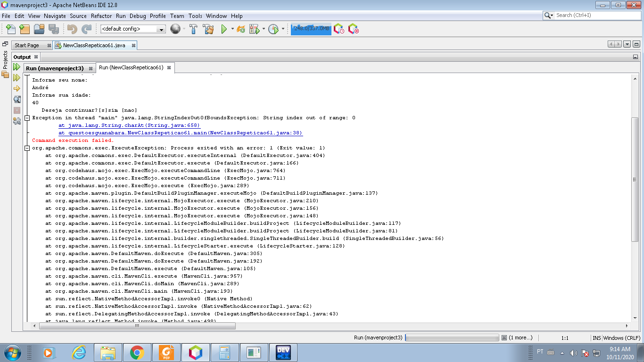Open the Refactor menu
This screenshot has width=644, height=362.
[x=101, y=16]
